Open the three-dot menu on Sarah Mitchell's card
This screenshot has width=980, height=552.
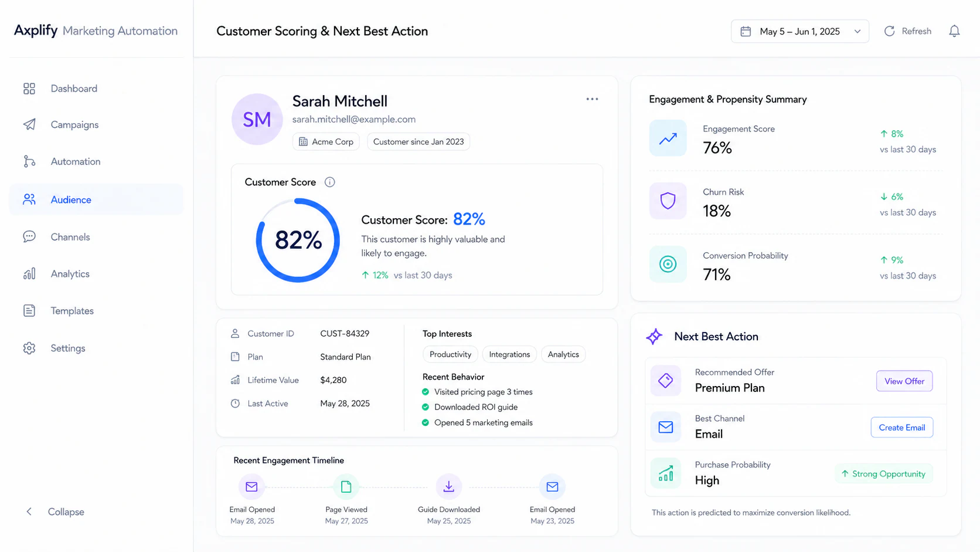click(x=592, y=99)
